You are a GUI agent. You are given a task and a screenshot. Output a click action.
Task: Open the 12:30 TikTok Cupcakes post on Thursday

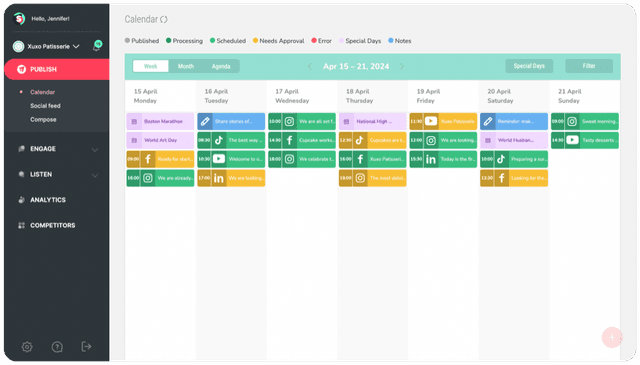click(x=373, y=140)
